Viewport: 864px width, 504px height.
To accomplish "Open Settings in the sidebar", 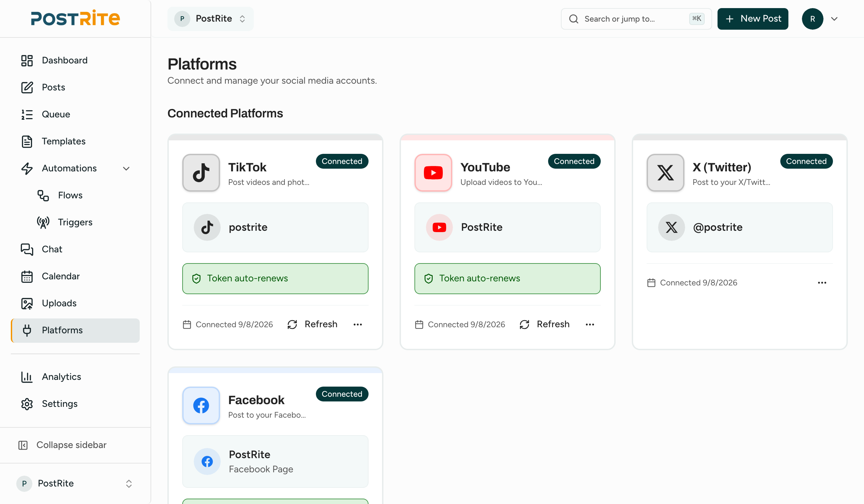I will coord(75,404).
